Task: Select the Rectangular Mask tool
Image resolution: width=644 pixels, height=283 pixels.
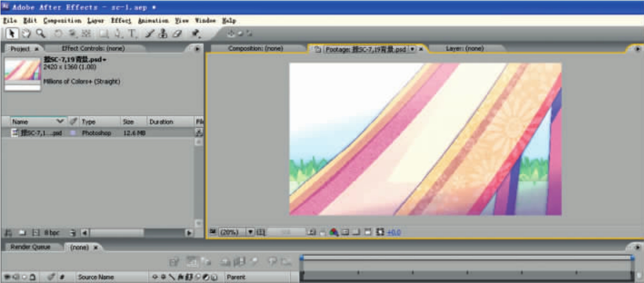Action: 103,34
